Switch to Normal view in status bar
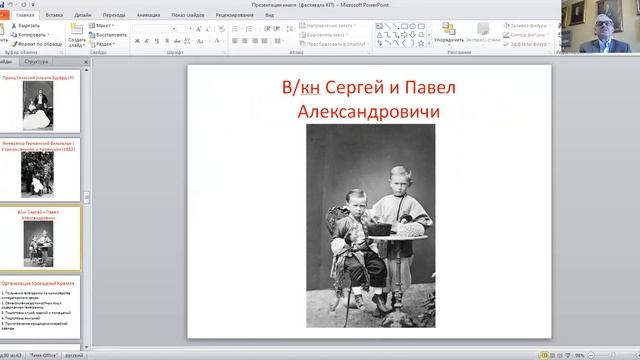640x360 pixels. (544, 356)
